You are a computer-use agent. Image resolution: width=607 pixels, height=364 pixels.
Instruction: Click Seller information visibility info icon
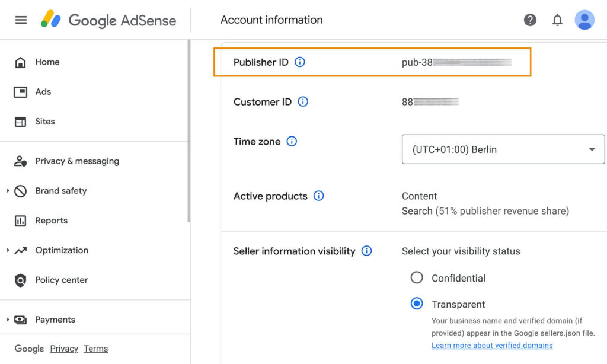[x=367, y=251]
